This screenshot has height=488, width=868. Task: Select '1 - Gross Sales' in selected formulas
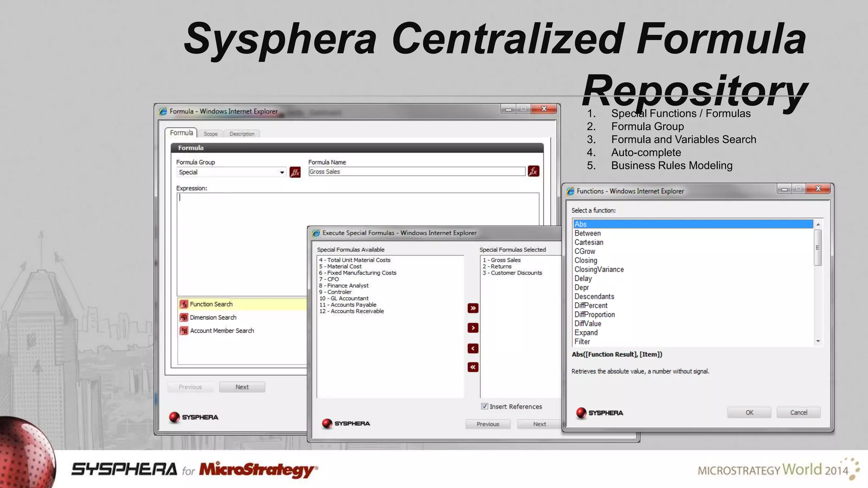502,260
